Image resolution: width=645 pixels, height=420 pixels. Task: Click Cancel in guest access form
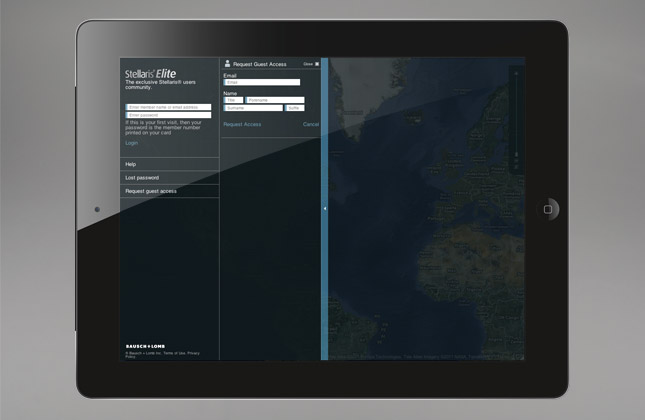pyautogui.click(x=311, y=124)
